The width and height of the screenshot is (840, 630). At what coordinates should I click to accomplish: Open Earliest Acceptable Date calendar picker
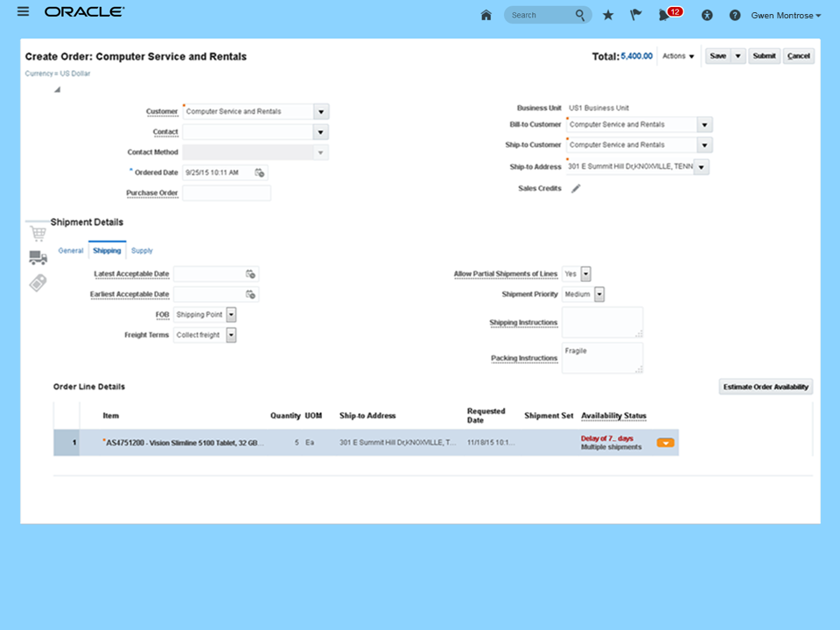[x=250, y=294]
